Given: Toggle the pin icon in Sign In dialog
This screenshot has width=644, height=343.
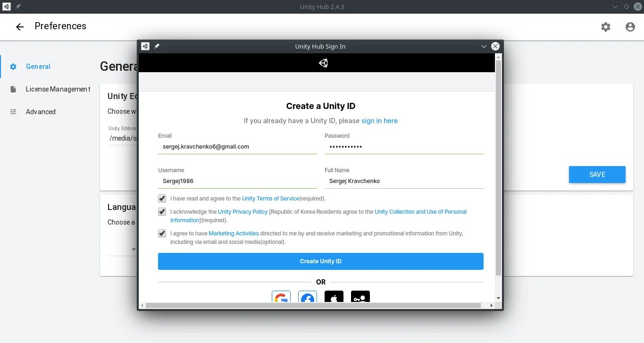Looking at the screenshot, I should (157, 46).
